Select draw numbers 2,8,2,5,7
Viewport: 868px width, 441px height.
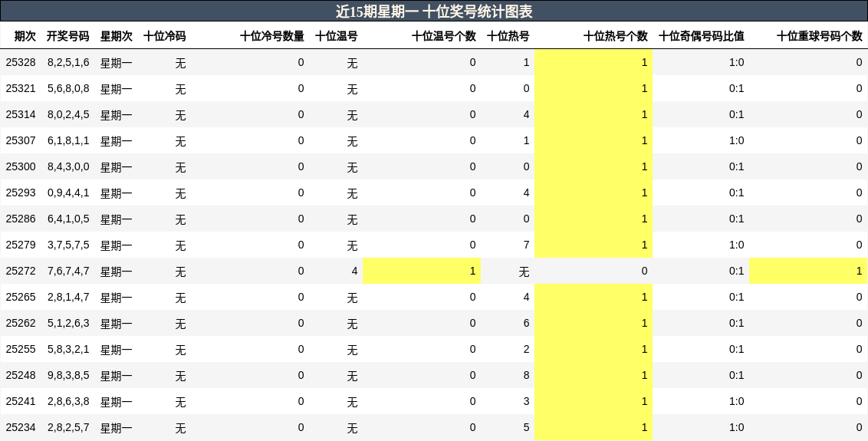(x=68, y=427)
